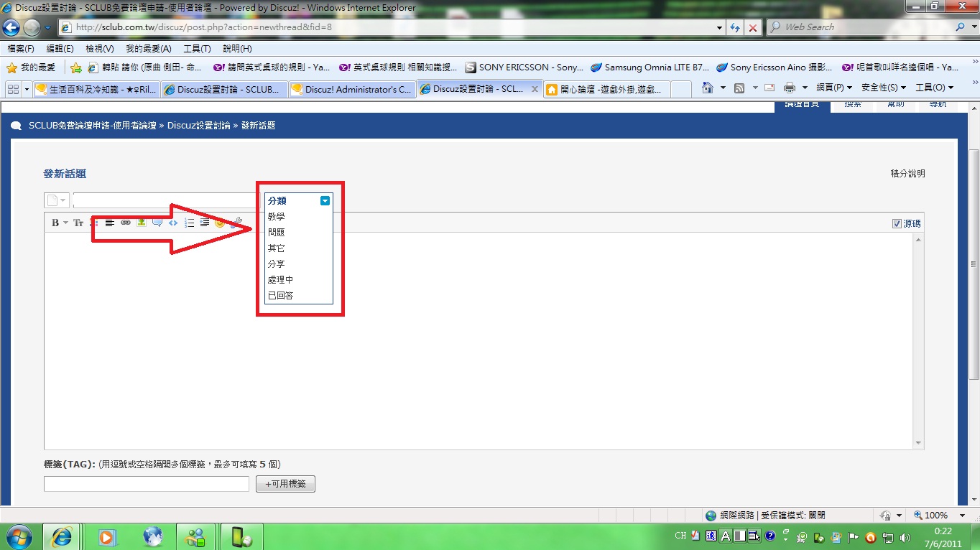Click the +可用標籤 button

(285, 484)
